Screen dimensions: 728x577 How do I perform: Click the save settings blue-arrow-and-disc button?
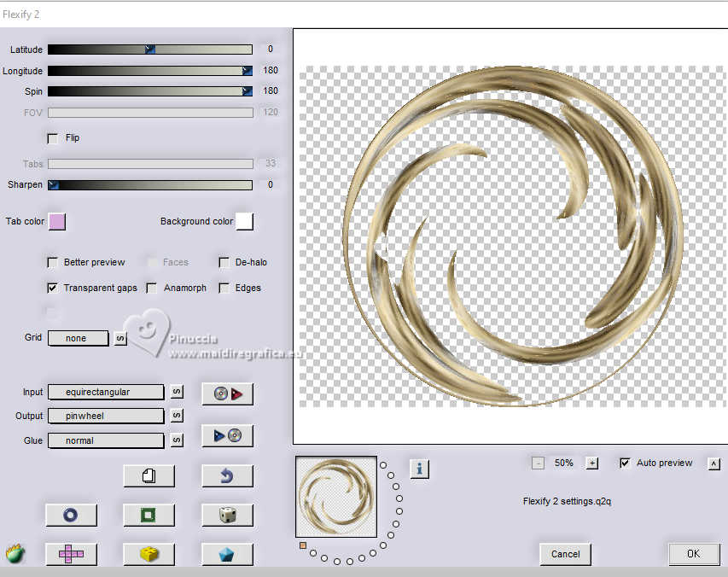point(228,436)
